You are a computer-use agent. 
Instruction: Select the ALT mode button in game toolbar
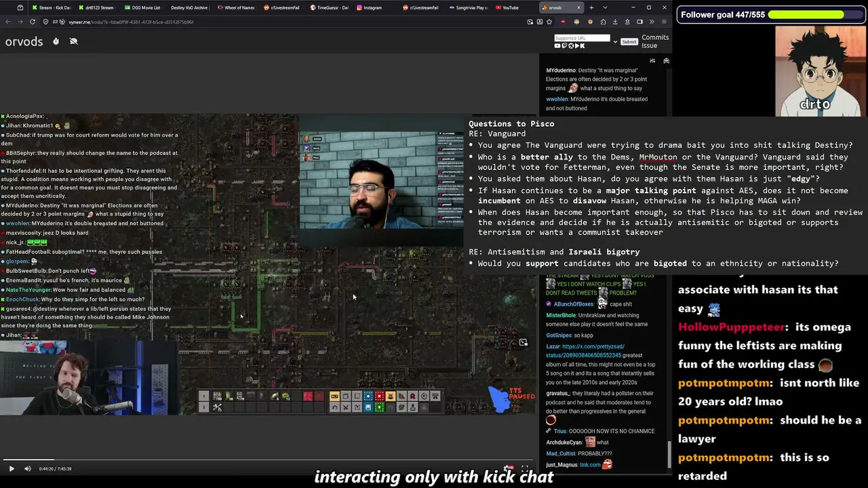tap(334, 396)
